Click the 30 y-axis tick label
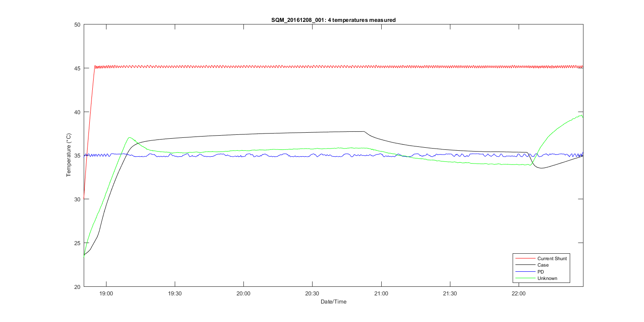 pos(78,199)
